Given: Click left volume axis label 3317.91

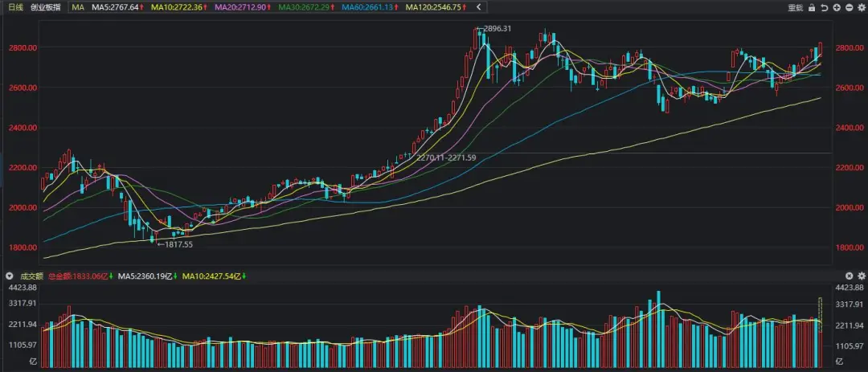Looking at the screenshot, I should pos(24,304).
